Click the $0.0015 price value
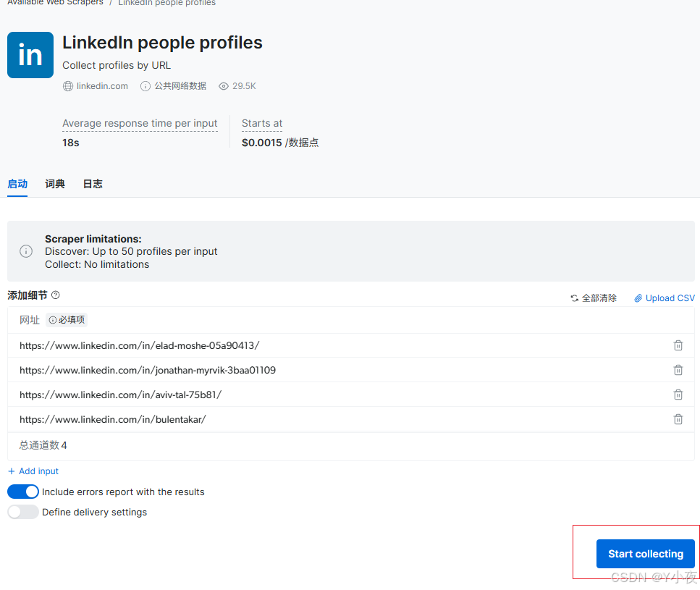The image size is (700, 590). tap(261, 143)
